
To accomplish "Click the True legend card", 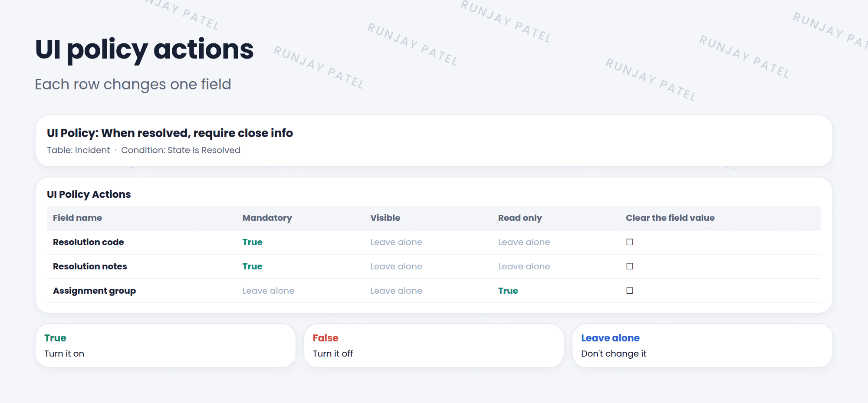I will tap(165, 345).
